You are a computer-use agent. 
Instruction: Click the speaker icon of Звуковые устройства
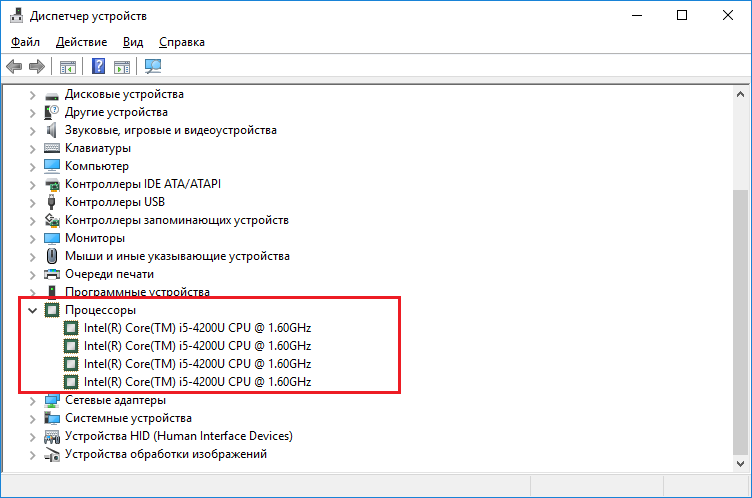(x=51, y=130)
